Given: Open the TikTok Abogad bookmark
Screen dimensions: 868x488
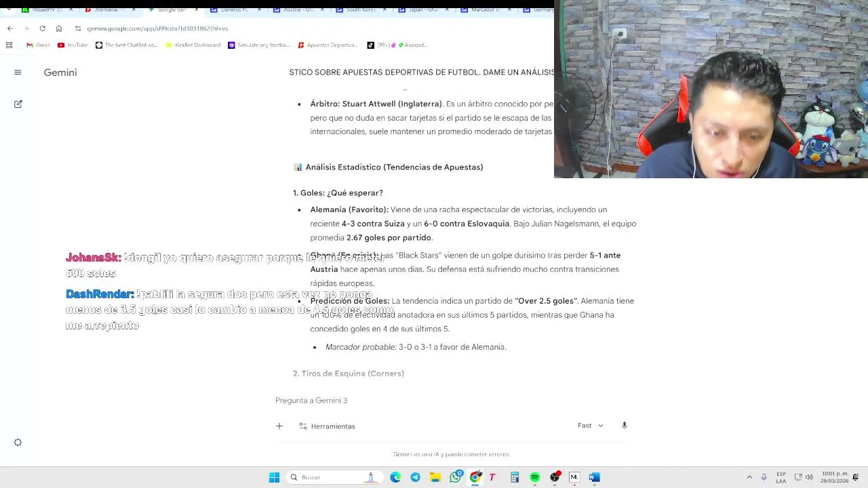Looking at the screenshot, I should coord(397,45).
